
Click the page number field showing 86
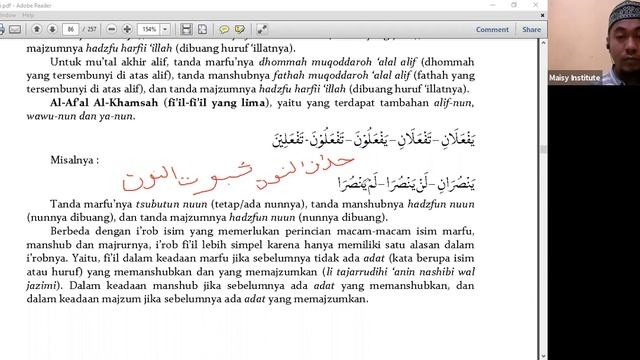coord(71,29)
